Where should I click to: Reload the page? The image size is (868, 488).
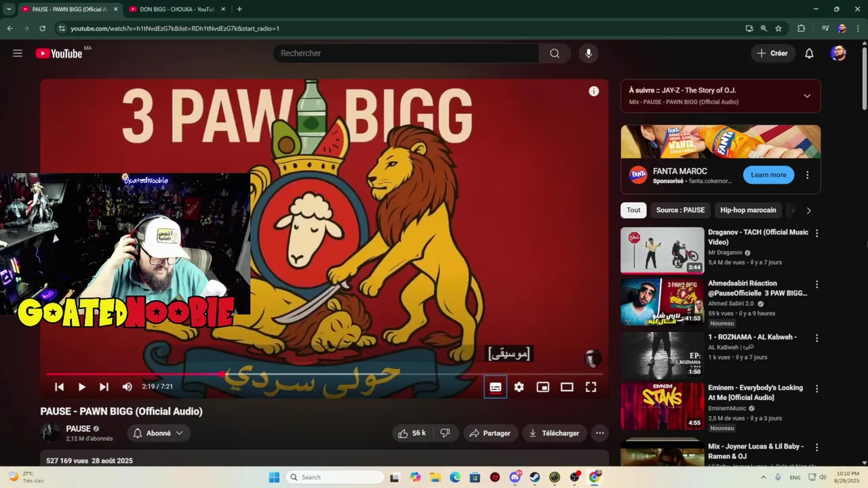click(x=42, y=28)
